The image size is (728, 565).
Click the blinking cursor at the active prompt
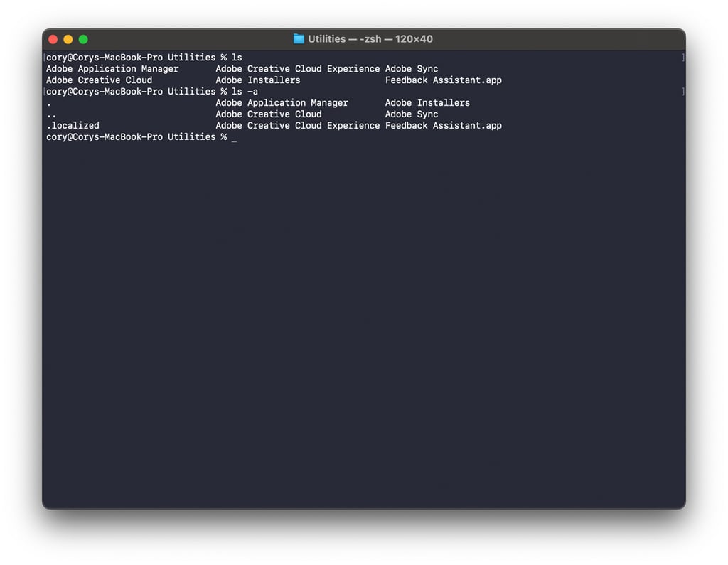coord(235,136)
